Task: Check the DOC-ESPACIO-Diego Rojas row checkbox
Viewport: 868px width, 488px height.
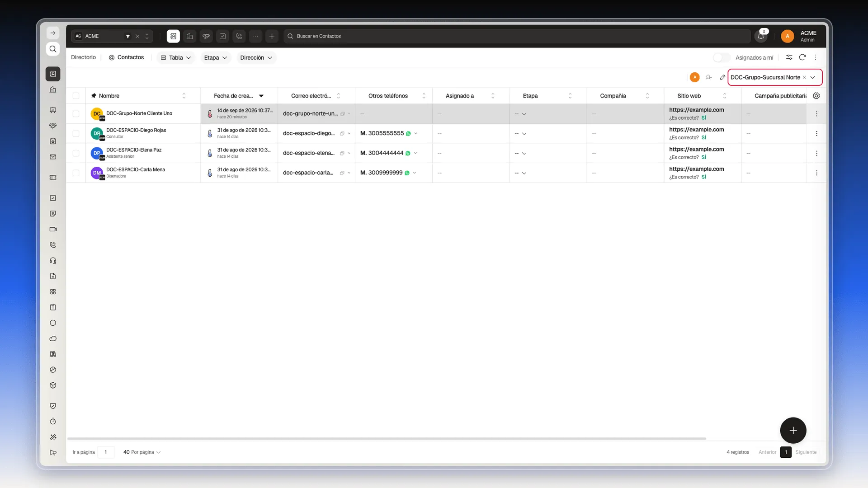Action: tap(76, 133)
